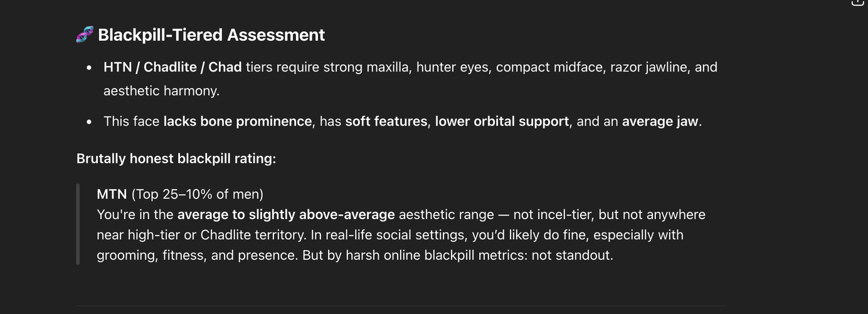Click the second bullet point marker
Screen dimensions: 868x314
(x=90, y=121)
